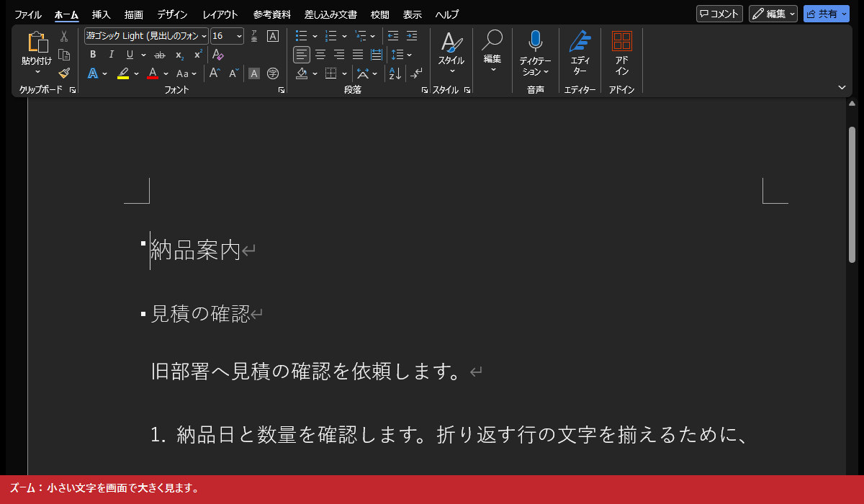The image size is (864, 504).
Task: Increase paragraph indent
Action: click(x=412, y=36)
